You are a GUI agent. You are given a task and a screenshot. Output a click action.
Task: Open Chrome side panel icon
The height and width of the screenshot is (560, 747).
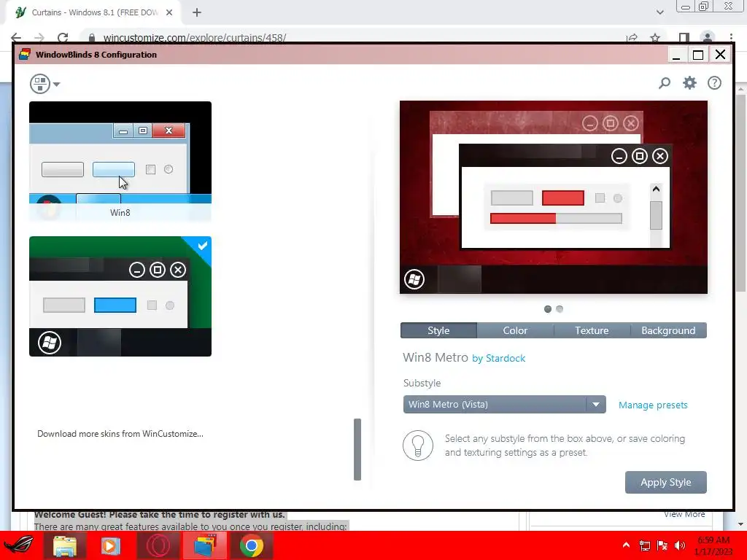point(684,38)
